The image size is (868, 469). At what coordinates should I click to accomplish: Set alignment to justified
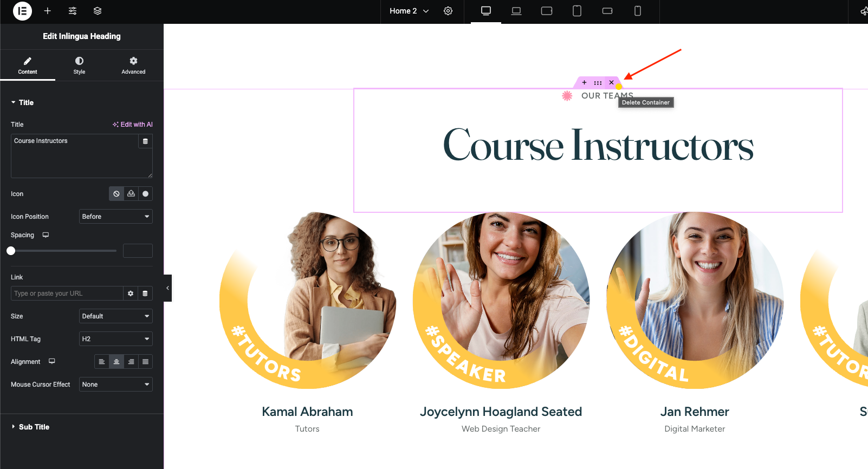point(145,362)
